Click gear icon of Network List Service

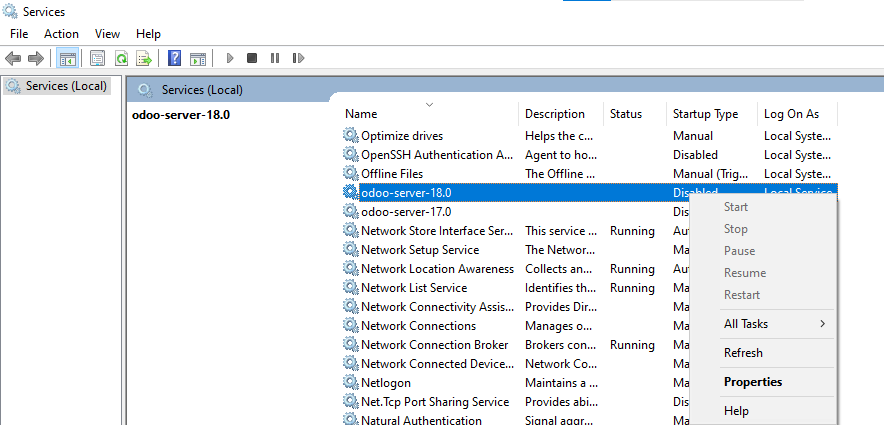point(351,287)
